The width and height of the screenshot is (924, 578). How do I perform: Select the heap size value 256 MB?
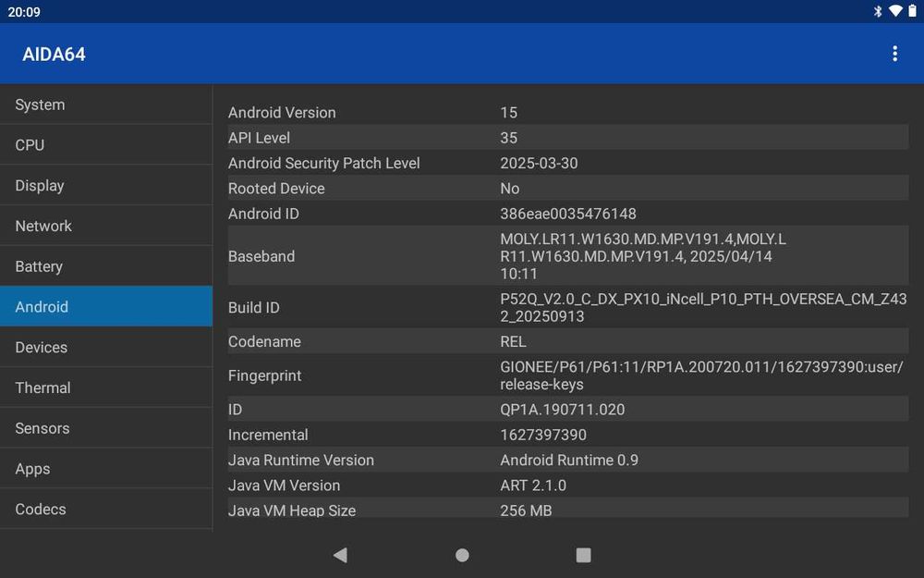tap(526, 510)
